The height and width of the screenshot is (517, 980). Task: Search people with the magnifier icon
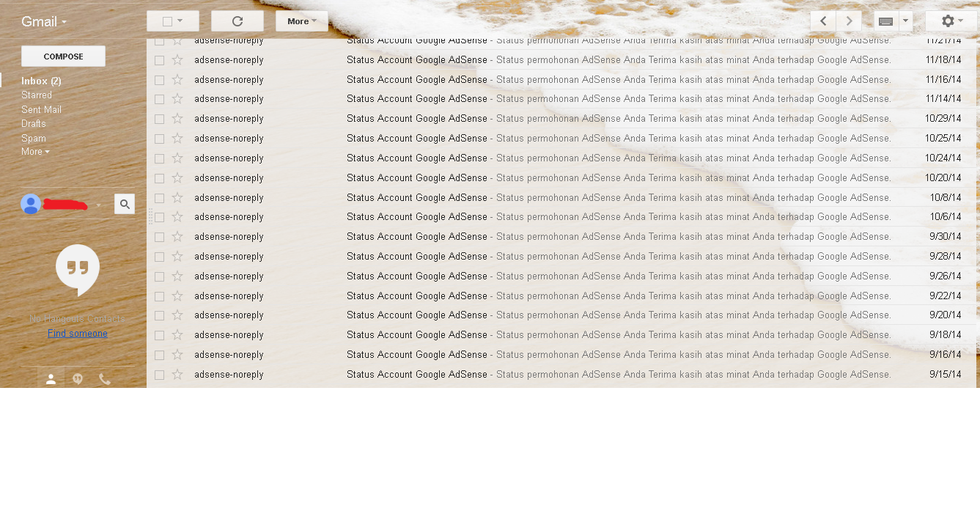coord(125,204)
